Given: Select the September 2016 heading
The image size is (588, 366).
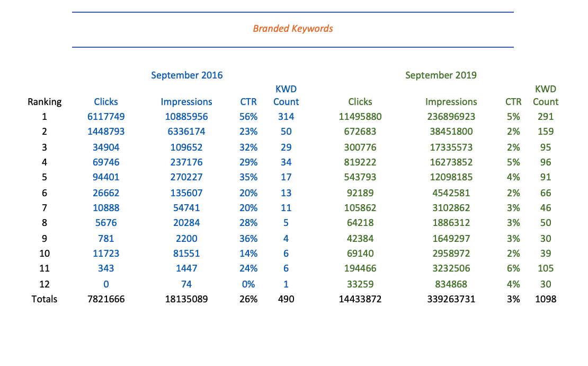Looking at the screenshot, I should [x=187, y=75].
